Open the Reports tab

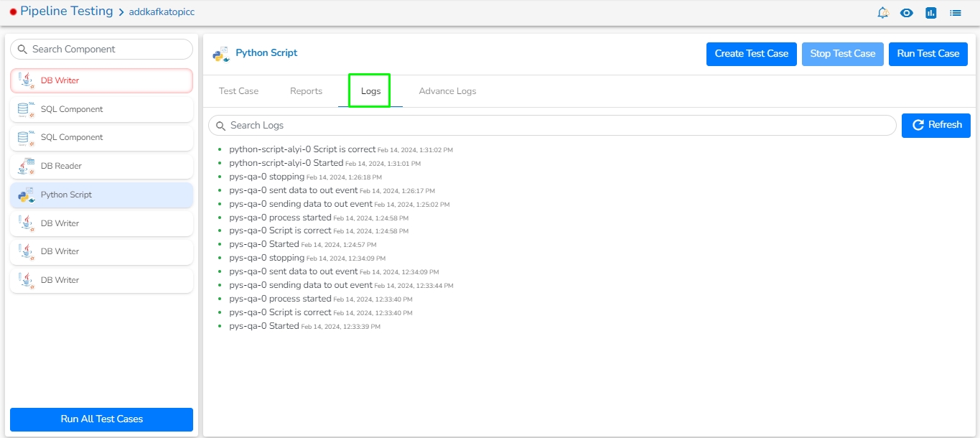306,91
